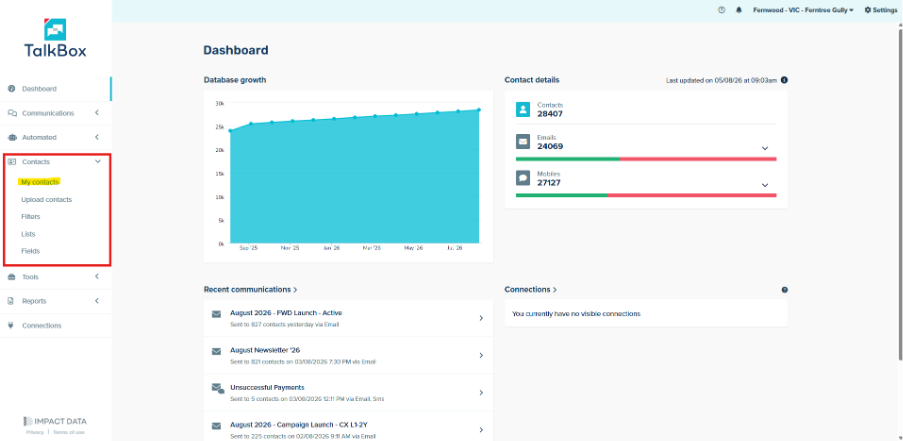Screen dimensions: 903x441
Task: Open Upload contacts in the sidebar
Action: coord(47,200)
